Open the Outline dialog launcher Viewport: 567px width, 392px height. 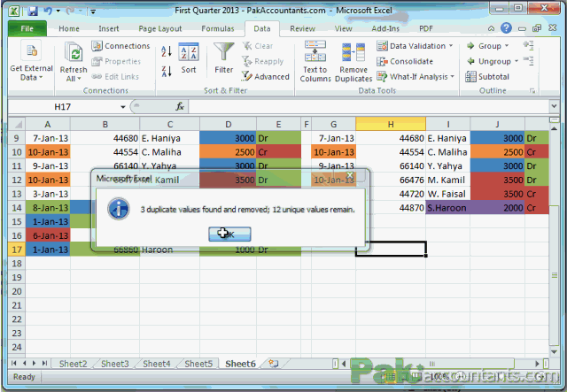[x=532, y=91]
